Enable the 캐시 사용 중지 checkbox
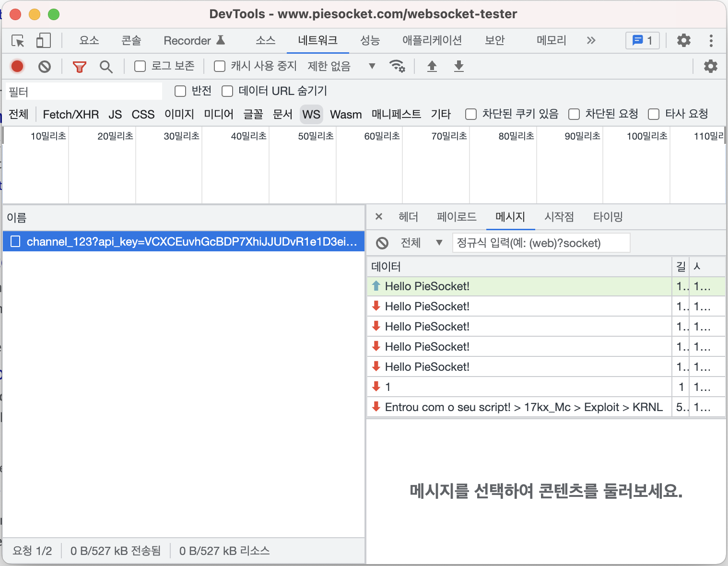The width and height of the screenshot is (728, 566). click(x=220, y=66)
